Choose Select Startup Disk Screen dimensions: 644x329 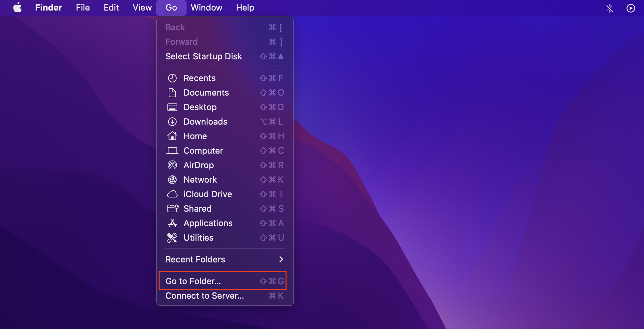tap(225, 56)
